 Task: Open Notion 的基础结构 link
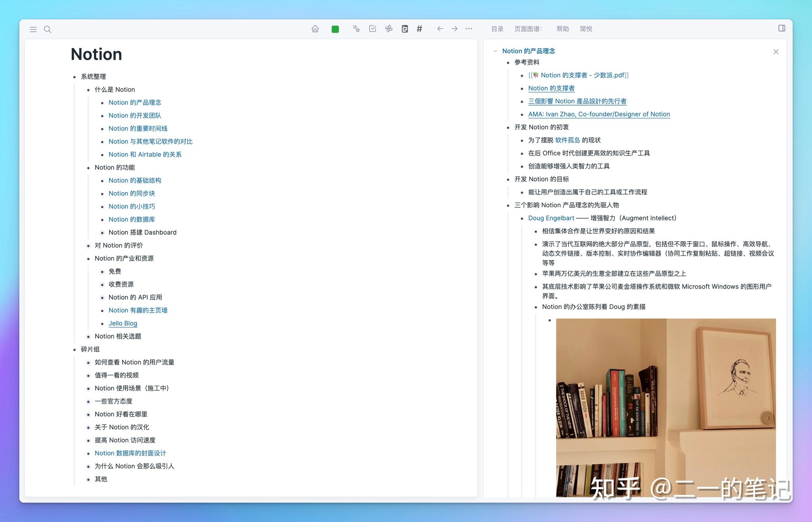(x=135, y=181)
